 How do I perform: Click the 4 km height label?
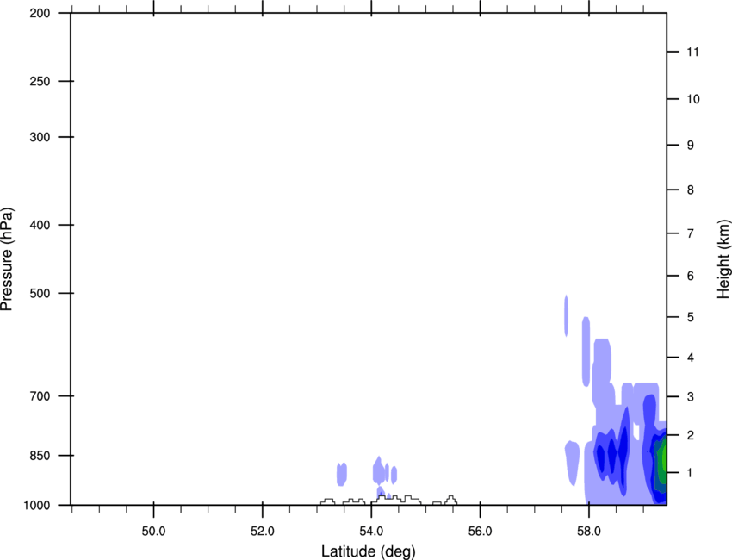click(691, 358)
